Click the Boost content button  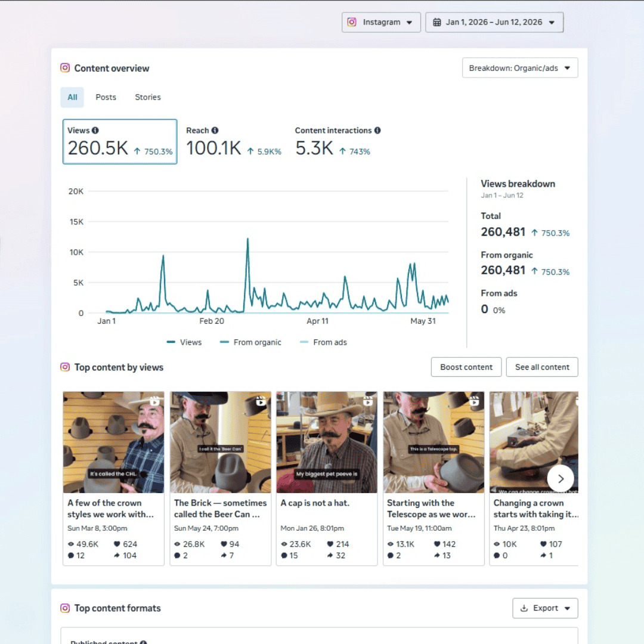466,367
